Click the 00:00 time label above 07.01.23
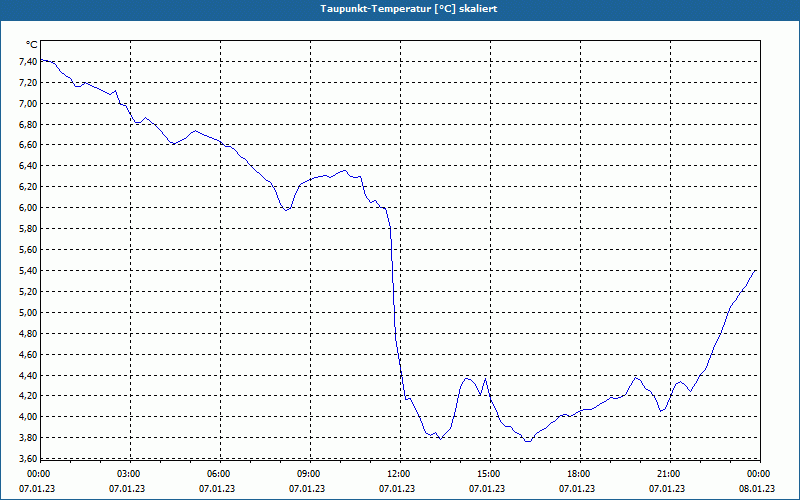Viewport: 800px width, 500px height. (37, 474)
